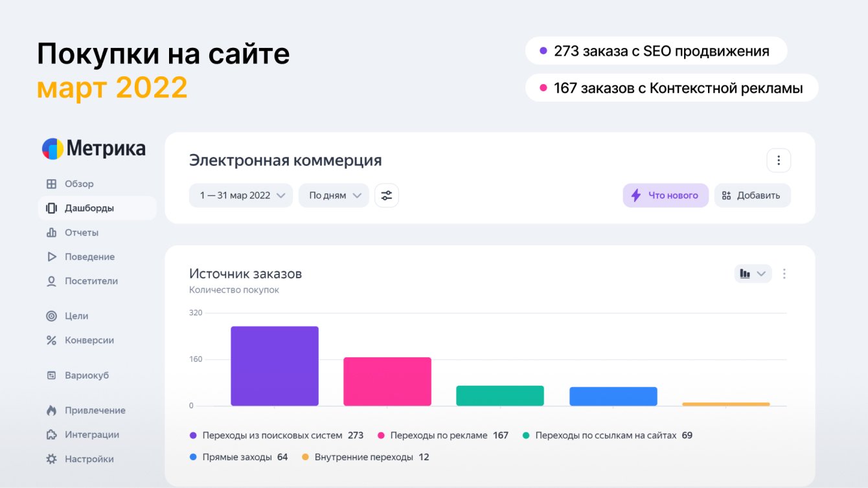Navigate to Посетители

(x=91, y=282)
